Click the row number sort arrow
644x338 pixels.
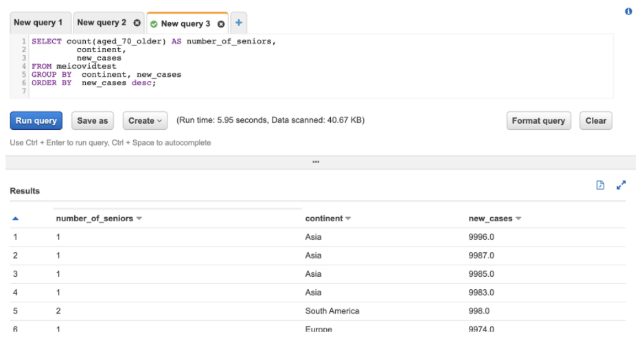[16, 218]
